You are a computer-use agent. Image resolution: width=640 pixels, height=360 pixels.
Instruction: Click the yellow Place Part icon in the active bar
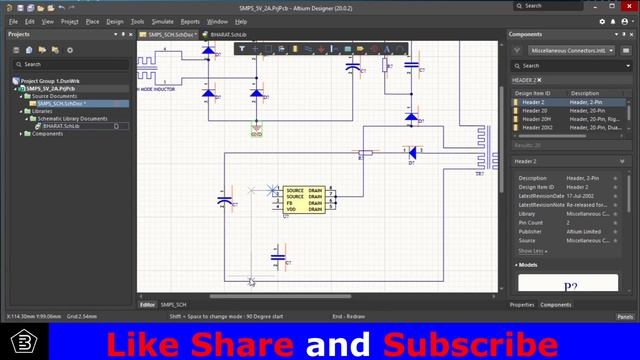tap(295, 49)
